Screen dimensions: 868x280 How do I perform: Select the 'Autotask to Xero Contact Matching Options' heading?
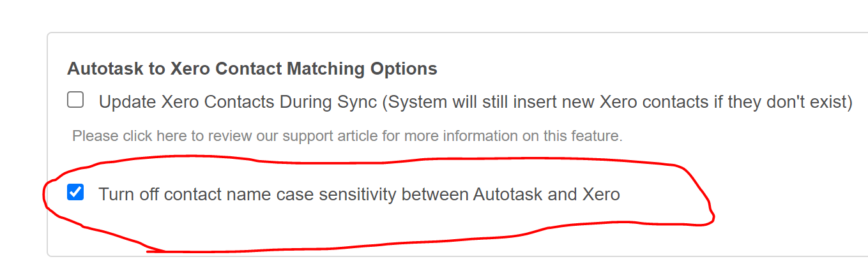pos(252,69)
